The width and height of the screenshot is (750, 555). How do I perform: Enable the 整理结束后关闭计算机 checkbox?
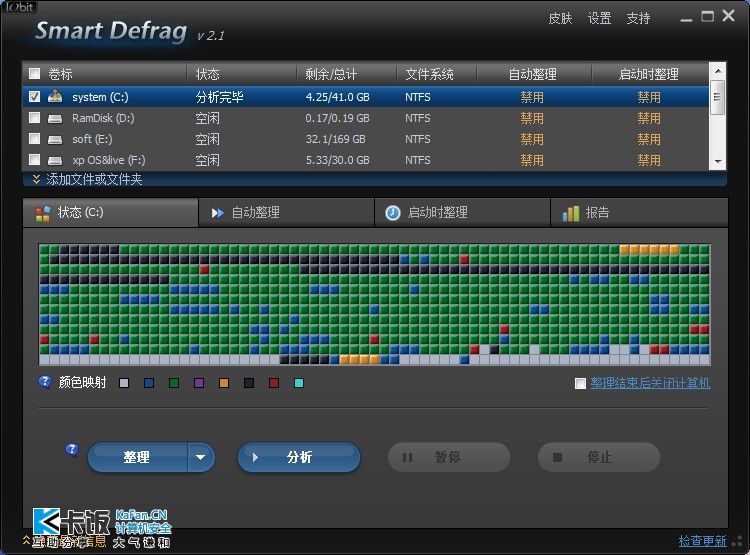[x=580, y=383]
